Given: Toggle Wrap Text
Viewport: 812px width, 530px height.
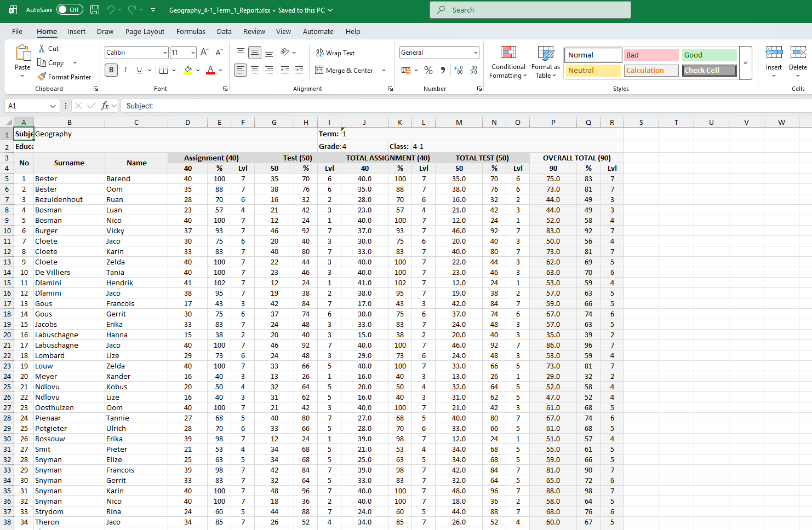Looking at the screenshot, I should pyautogui.click(x=335, y=53).
